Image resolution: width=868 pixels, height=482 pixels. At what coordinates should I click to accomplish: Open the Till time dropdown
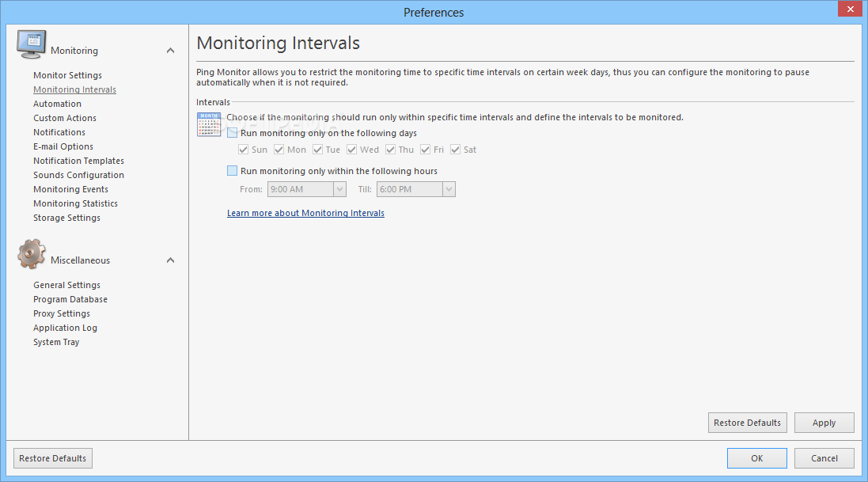pos(449,189)
